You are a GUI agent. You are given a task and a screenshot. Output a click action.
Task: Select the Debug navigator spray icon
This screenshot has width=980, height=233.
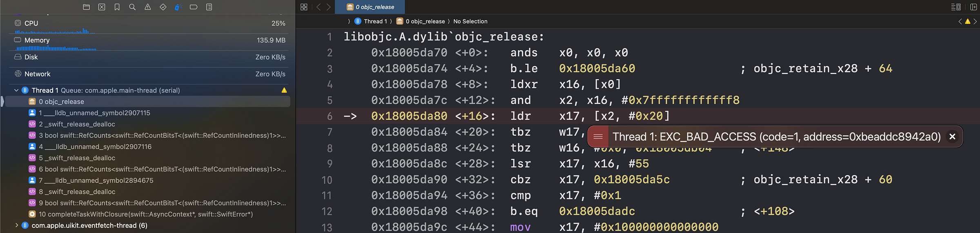pos(178,7)
